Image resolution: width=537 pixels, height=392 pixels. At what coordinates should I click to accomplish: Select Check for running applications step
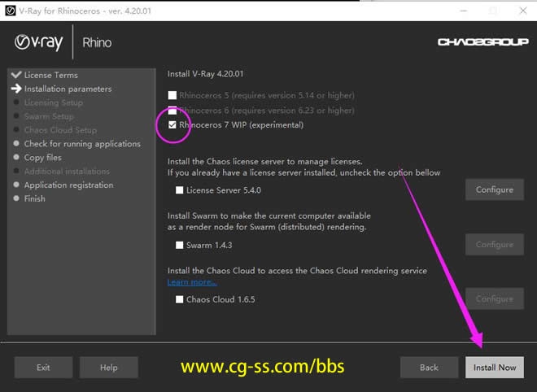click(81, 144)
